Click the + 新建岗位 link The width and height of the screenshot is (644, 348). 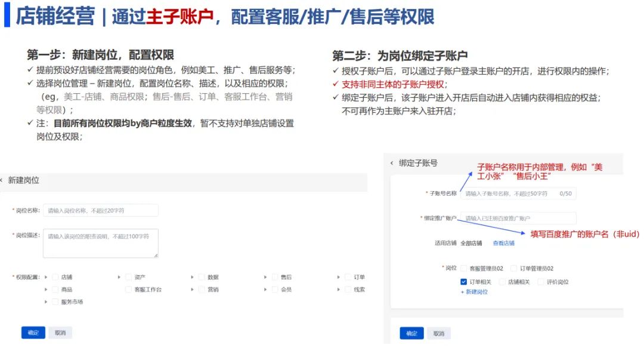474,292
